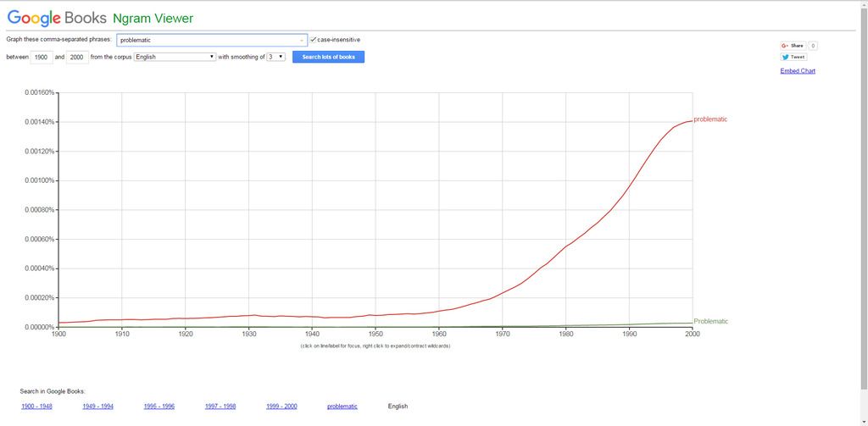Open the Embed Chart link
868x426 pixels.
click(x=798, y=71)
